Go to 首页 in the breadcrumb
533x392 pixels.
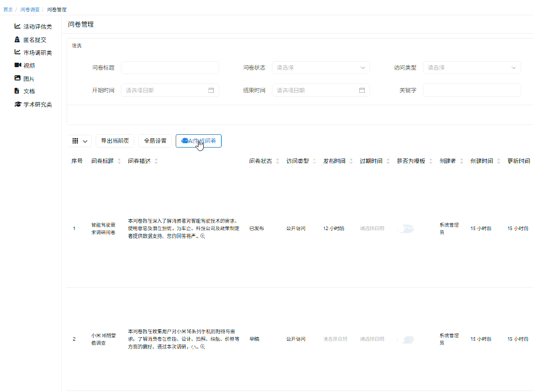coord(9,9)
